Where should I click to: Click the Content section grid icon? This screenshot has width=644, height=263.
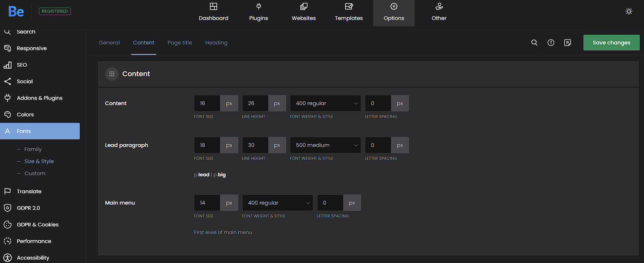coord(112,74)
